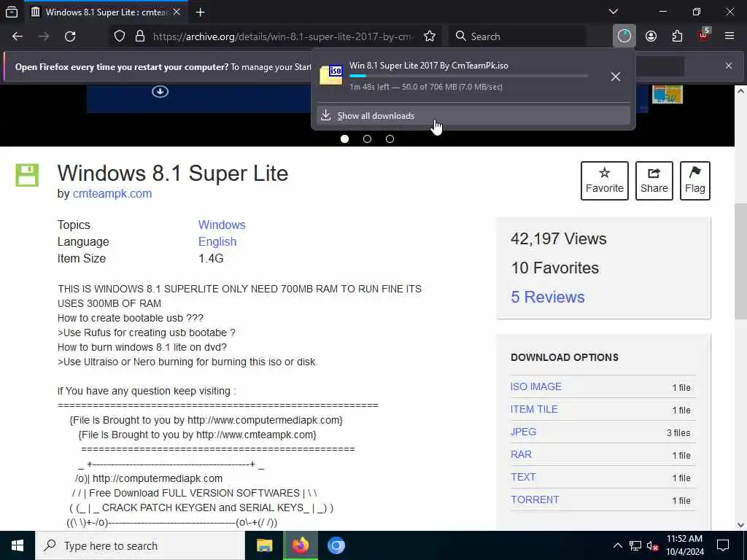Open the Firefox application menu
Viewport: 747px width, 560px height.
[729, 36]
